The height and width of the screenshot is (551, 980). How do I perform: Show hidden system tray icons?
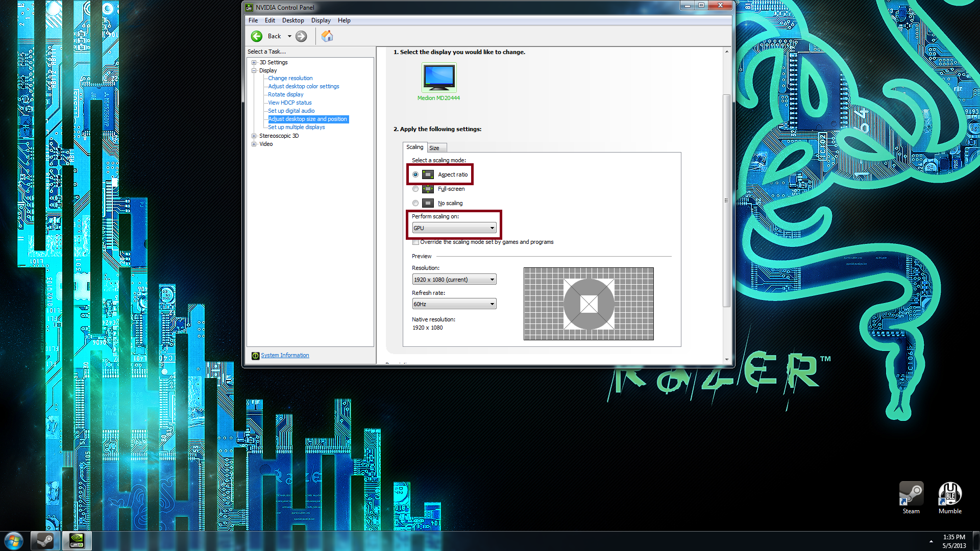[931, 541]
